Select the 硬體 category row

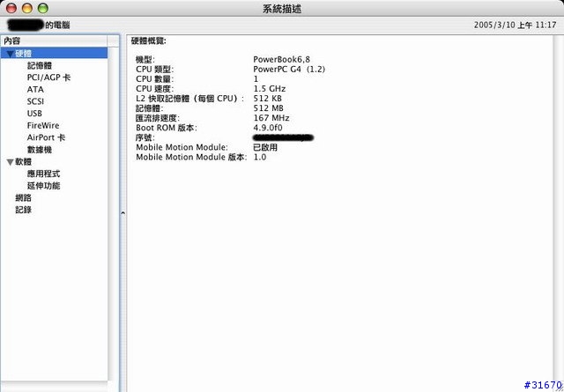(x=54, y=54)
